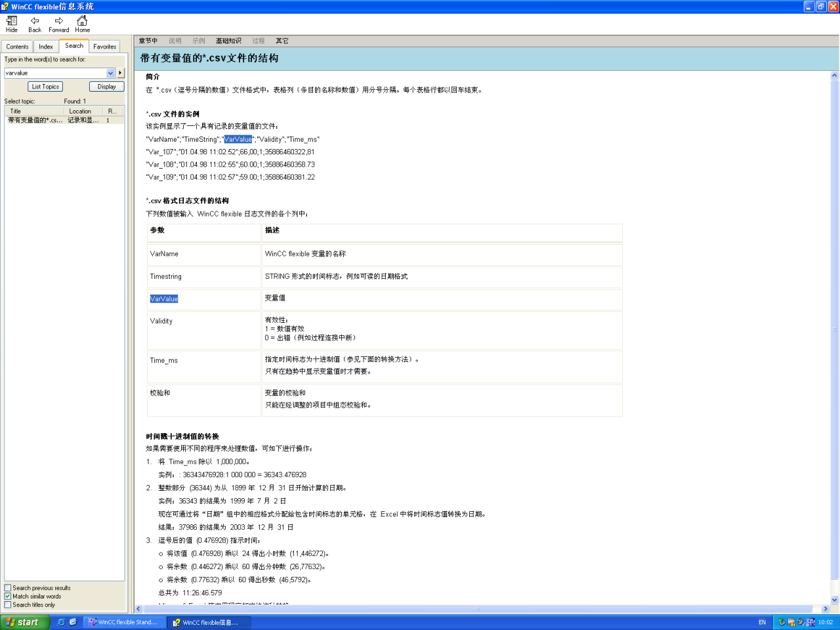Click the vertical scrollbar thumb
840x630 pixels.
tap(835, 329)
